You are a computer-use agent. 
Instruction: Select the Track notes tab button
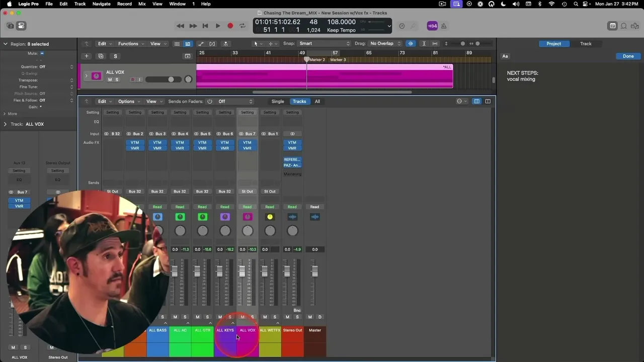click(586, 44)
